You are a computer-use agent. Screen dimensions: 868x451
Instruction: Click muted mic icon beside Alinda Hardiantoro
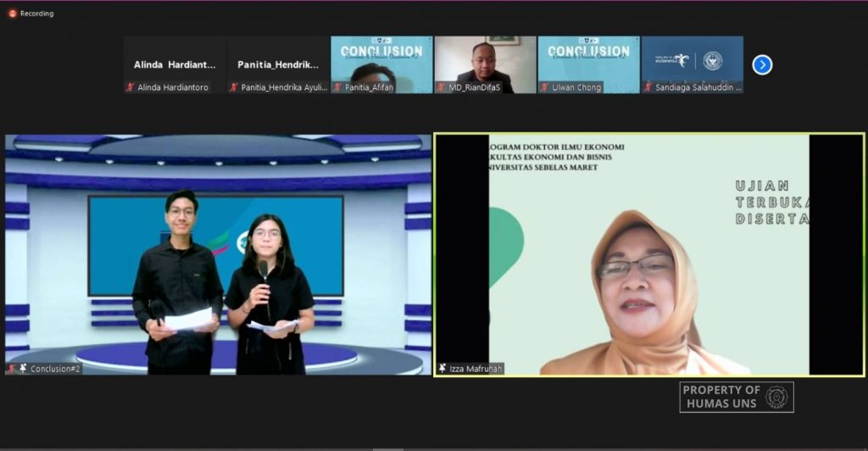(131, 86)
